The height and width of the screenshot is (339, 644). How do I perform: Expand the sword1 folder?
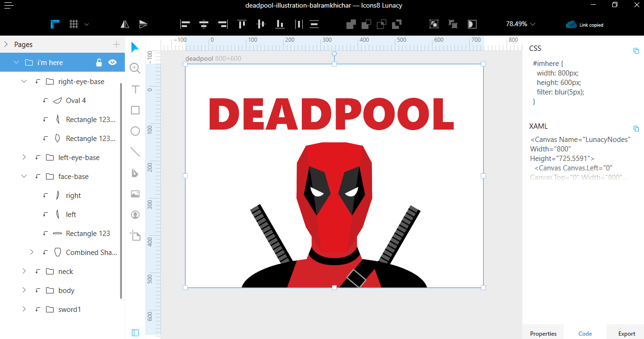coord(24,309)
